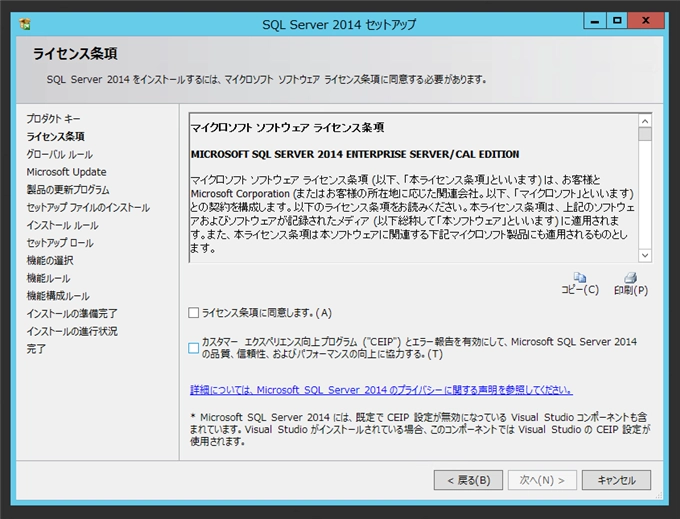Screen dimensions: 680x519
Task: Select the 機能構成ルール step
Action: [58, 296]
